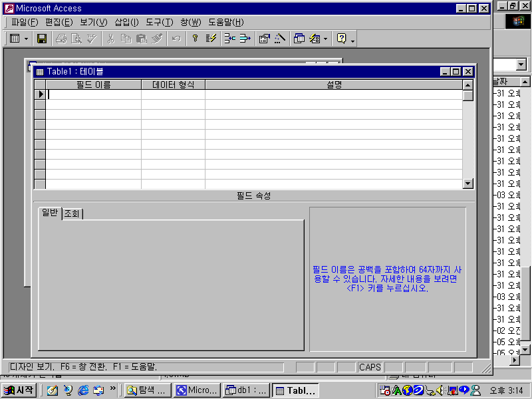
Task: Open the 창(W) menu
Action: [x=191, y=23]
